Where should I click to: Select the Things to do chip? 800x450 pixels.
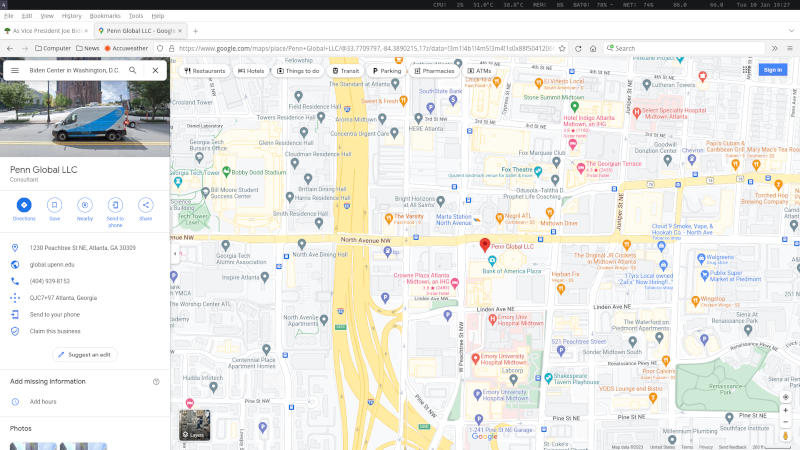pyautogui.click(x=298, y=71)
